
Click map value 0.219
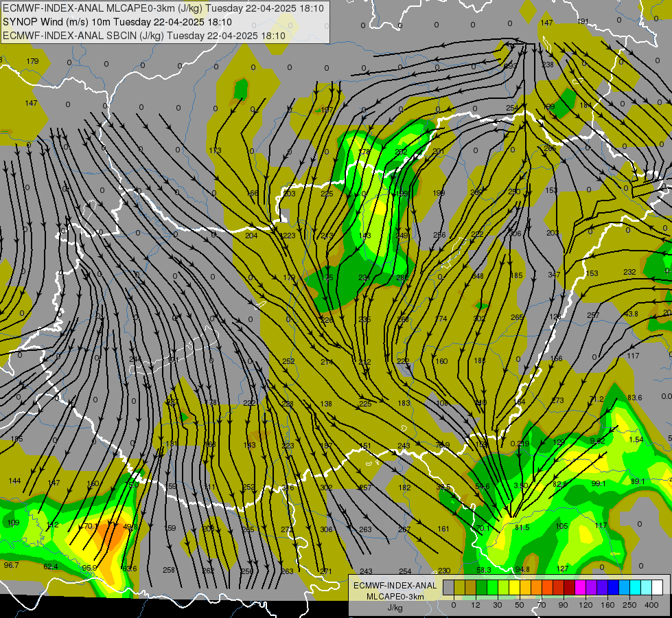coord(520,444)
